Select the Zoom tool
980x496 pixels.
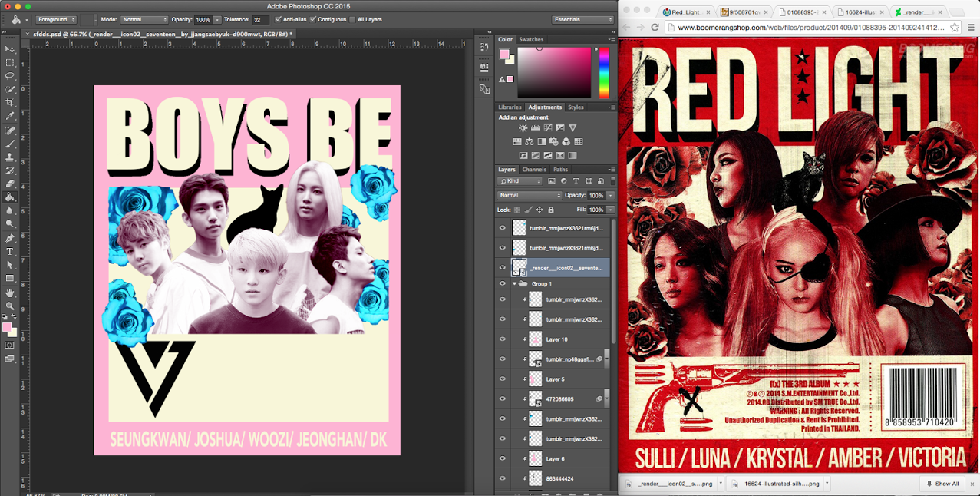coord(10,306)
